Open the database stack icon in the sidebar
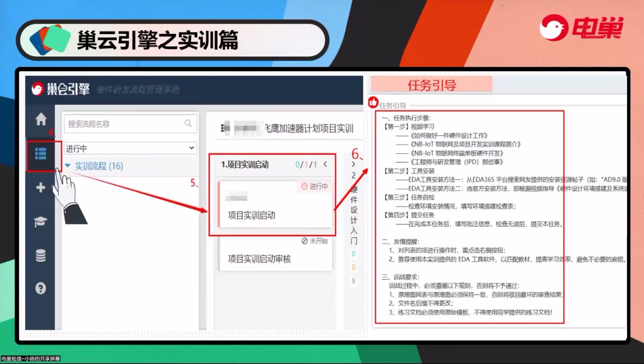 (x=41, y=256)
